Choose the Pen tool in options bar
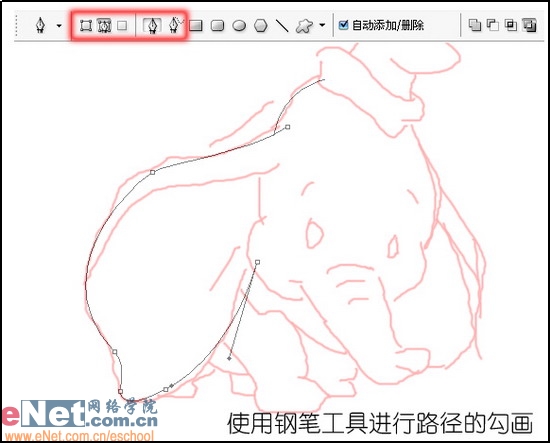Image resolution: width=550 pixels, height=443 pixels. click(153, 26)
